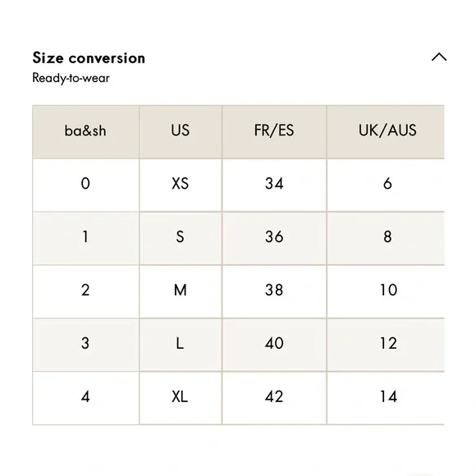Click ba&sh size 0 cell
476x476 pixels.
point(86,185)
